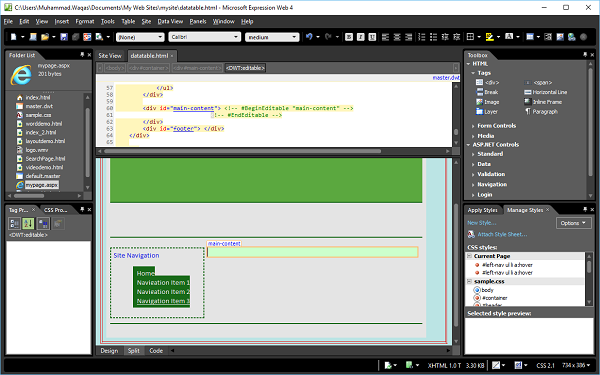Screen dimensions: 600x375
Task: Toggle Italic formatting button
Action: pos(360,37)
